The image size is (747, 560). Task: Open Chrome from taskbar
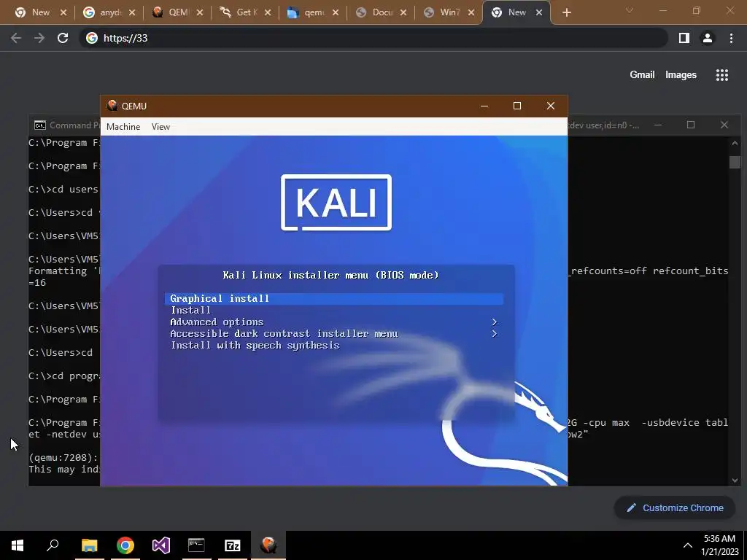point(125,545)
